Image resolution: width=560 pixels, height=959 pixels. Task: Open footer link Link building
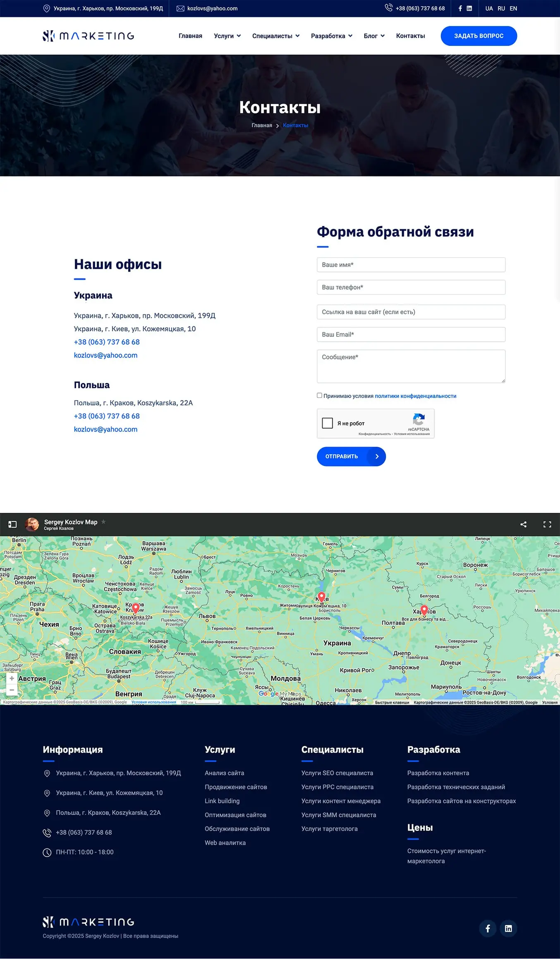[x=222, y=801]
